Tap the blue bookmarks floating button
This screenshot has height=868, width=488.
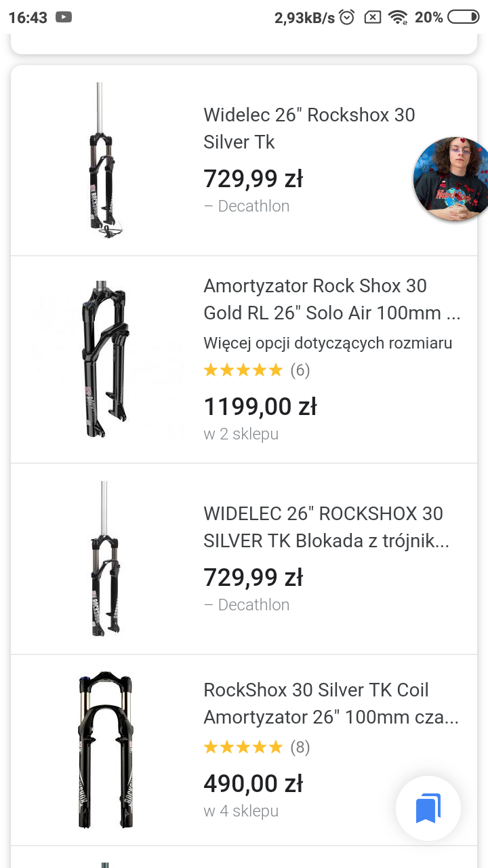point(428,808)
